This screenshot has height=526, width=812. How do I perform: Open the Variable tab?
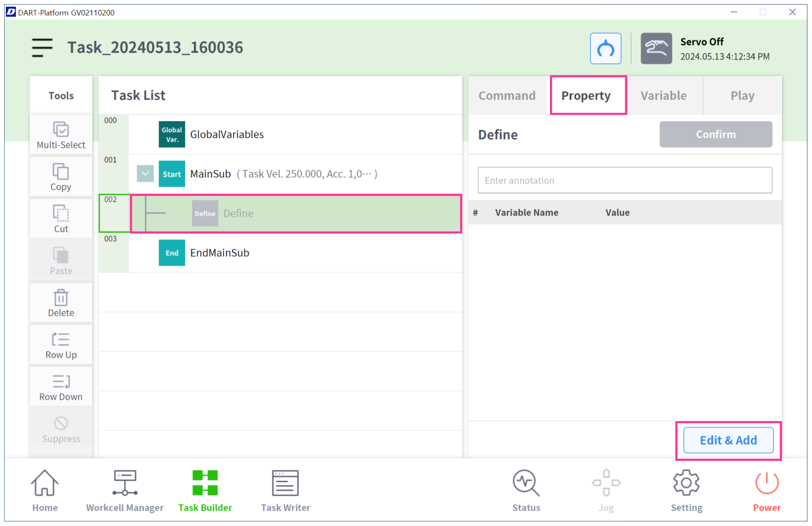click(x=663, y=95)
